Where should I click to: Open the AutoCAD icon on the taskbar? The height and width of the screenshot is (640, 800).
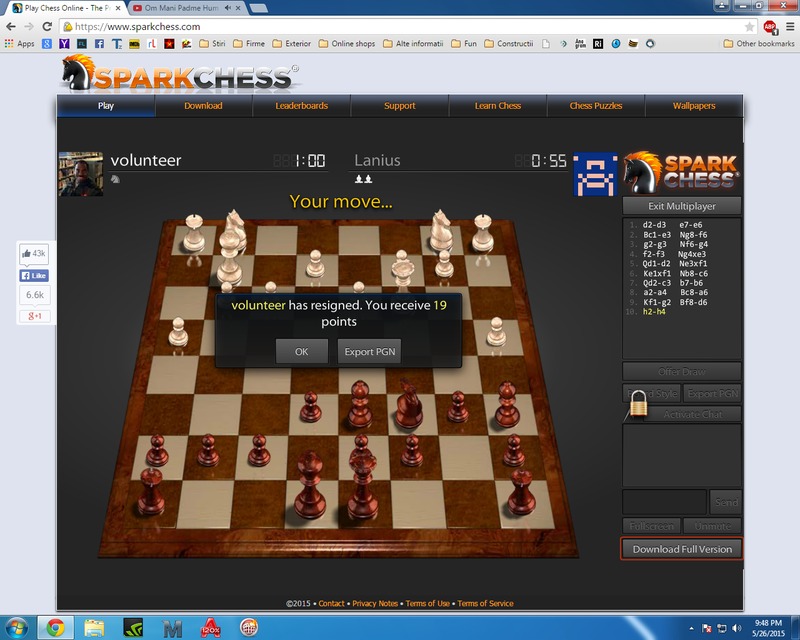(x=210, y=628)
